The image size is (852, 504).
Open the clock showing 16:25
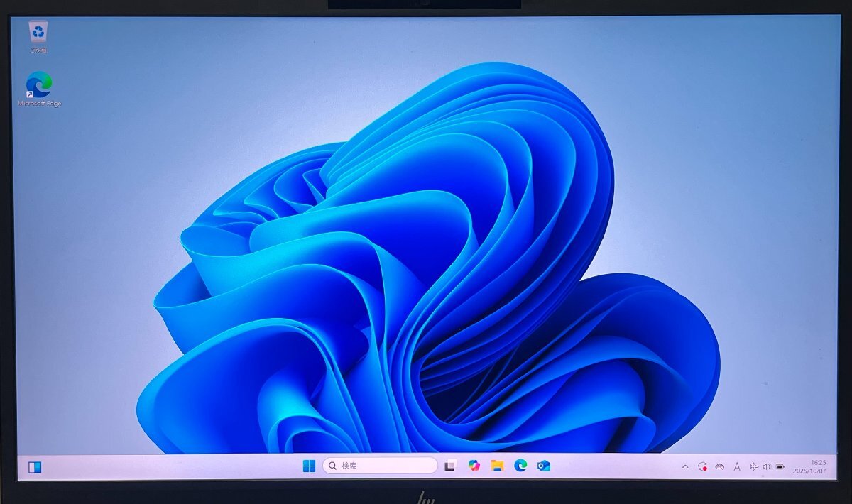point(819,462)
